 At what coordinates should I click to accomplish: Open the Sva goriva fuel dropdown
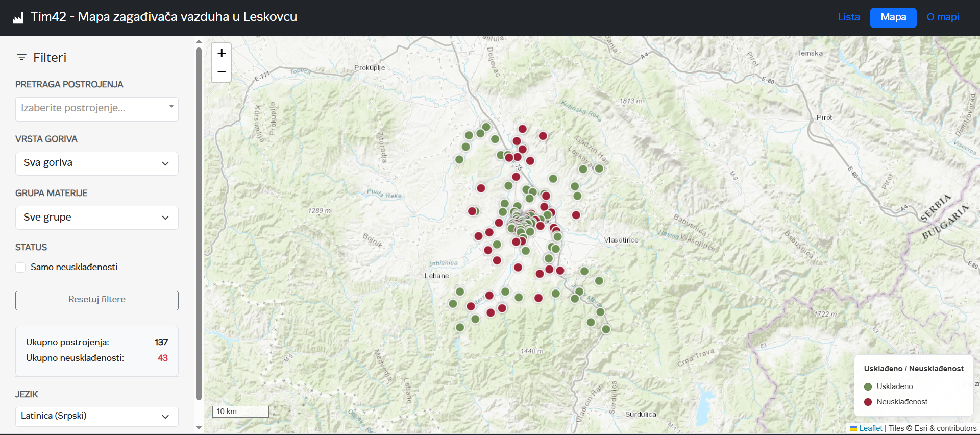point(97,163)
